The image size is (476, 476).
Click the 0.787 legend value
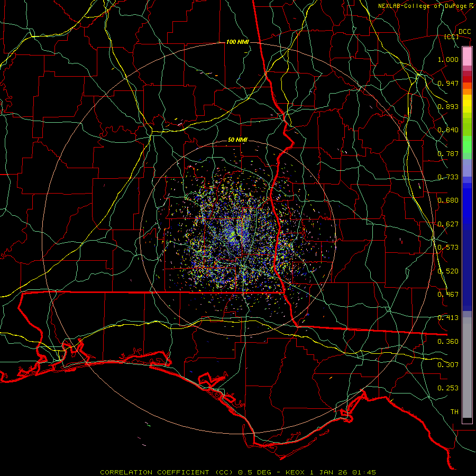point(448,153)
